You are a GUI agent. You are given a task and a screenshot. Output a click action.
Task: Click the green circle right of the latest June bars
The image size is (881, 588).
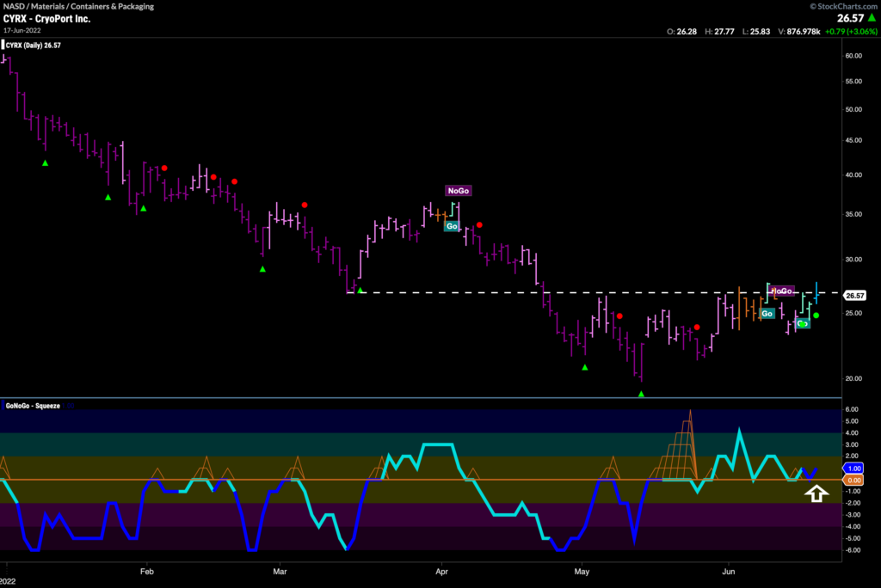(816, 315)
